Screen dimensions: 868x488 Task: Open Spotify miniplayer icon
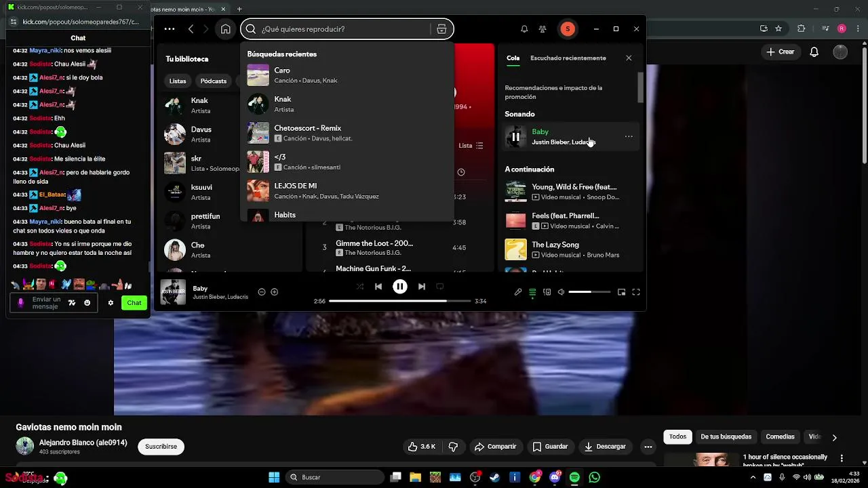click(621, 292)
